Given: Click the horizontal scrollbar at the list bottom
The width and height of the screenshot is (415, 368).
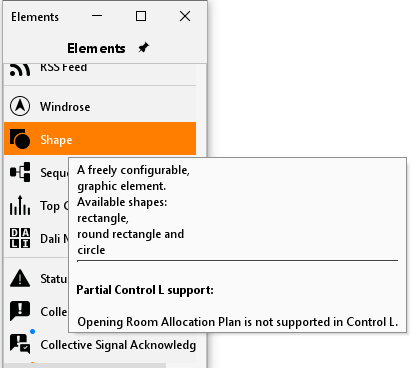Looking at the screenshot, I should coord(85,366).
